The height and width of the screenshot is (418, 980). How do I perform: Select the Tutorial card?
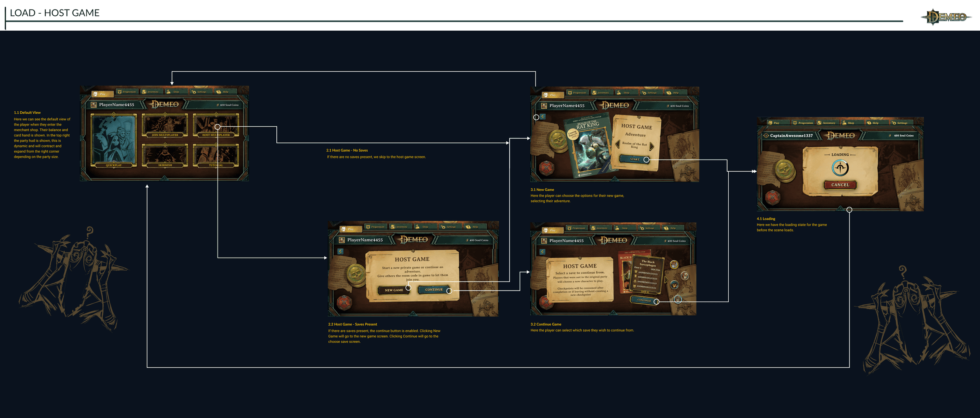pos(216,156)
